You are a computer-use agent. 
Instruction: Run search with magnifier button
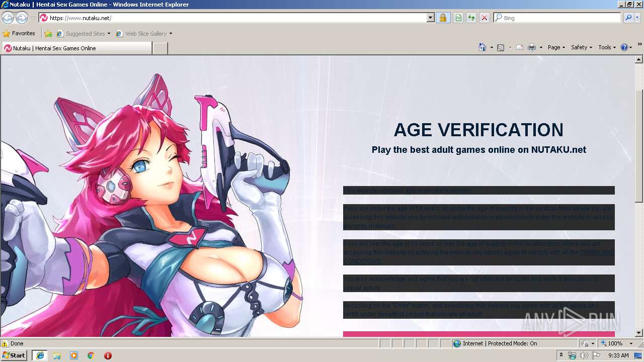point(628,18)
